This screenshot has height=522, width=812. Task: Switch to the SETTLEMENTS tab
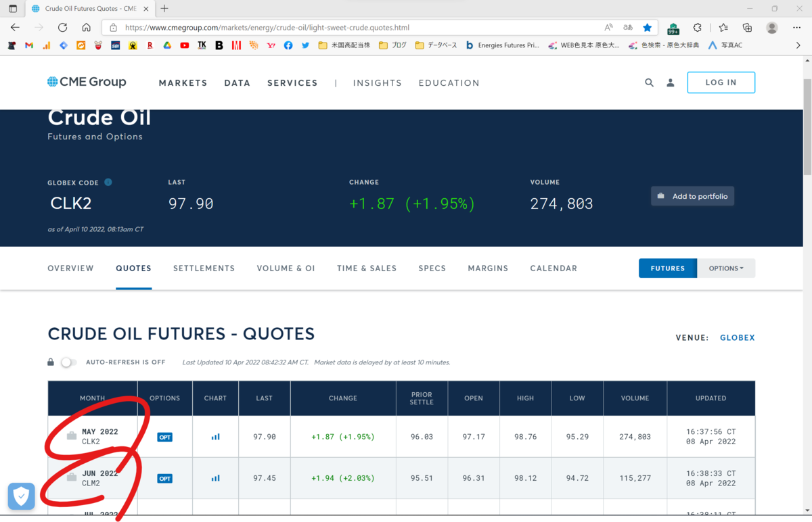[x=204, y=268]
